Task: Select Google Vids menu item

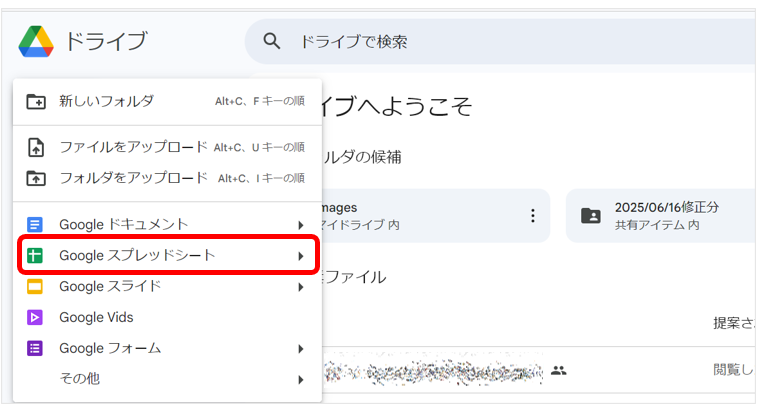Action: [x=167, y=317]
